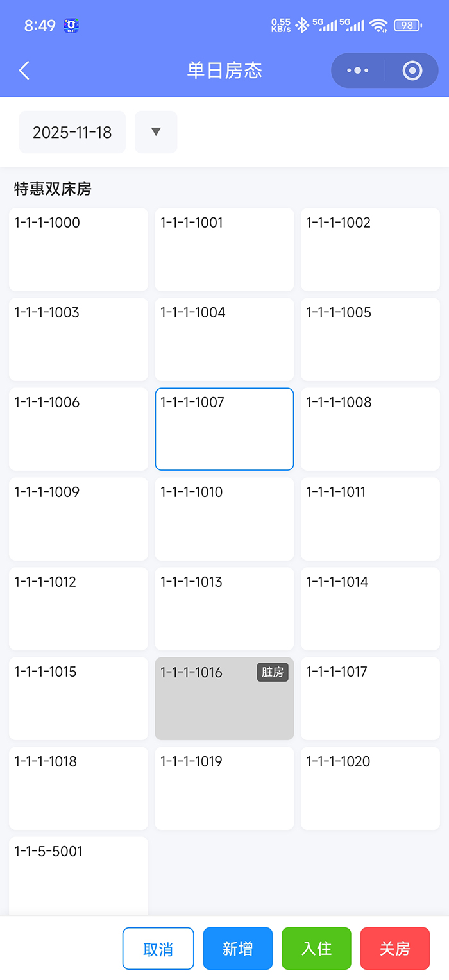Open the date dropdown triangle
The height and width of the screenshot is (980, 449).
click(155, 132)
